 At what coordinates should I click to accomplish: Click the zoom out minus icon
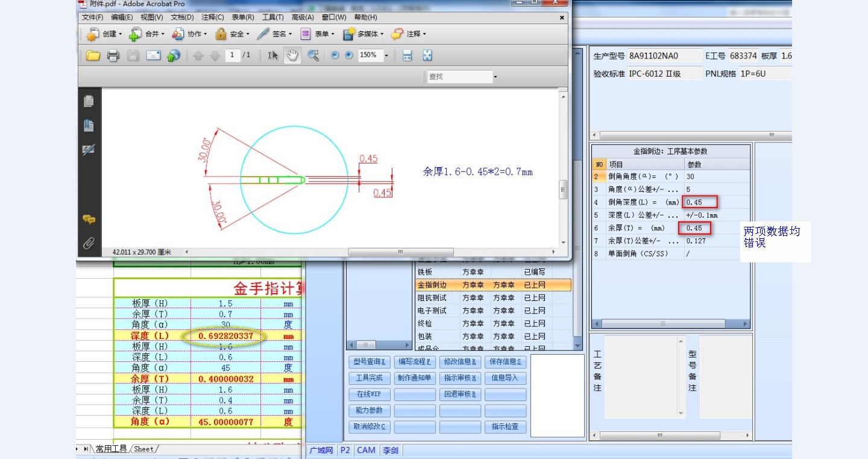point(335,55)
